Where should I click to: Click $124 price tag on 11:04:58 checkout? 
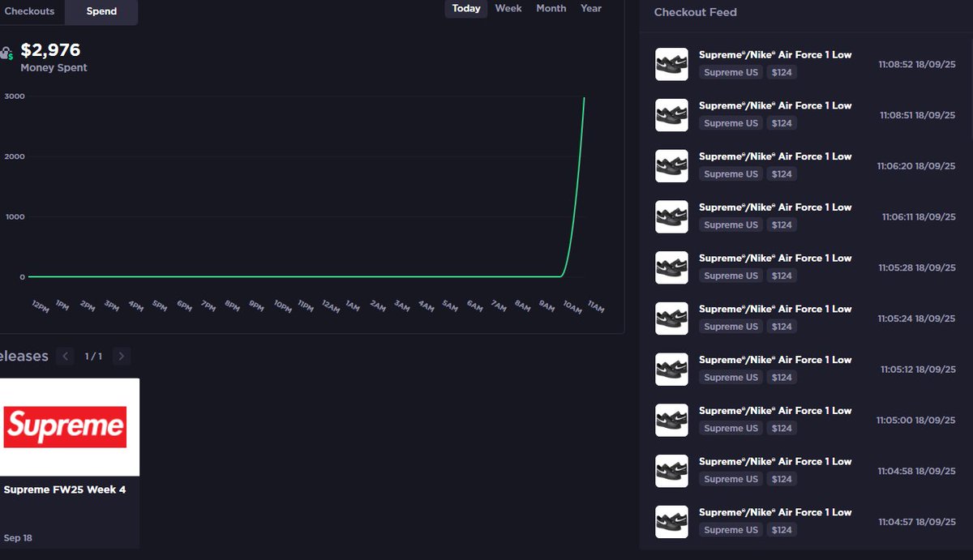click(x=782, y=479)
